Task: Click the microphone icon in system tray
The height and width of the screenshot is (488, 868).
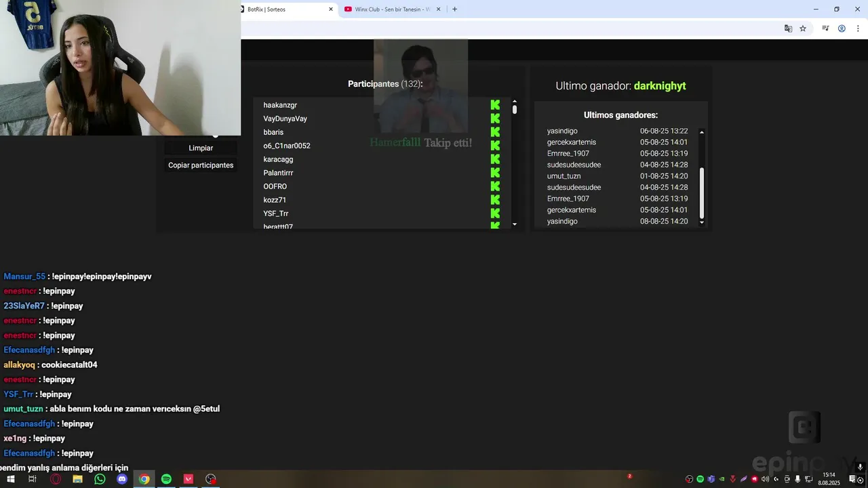Action: (797, 479)
